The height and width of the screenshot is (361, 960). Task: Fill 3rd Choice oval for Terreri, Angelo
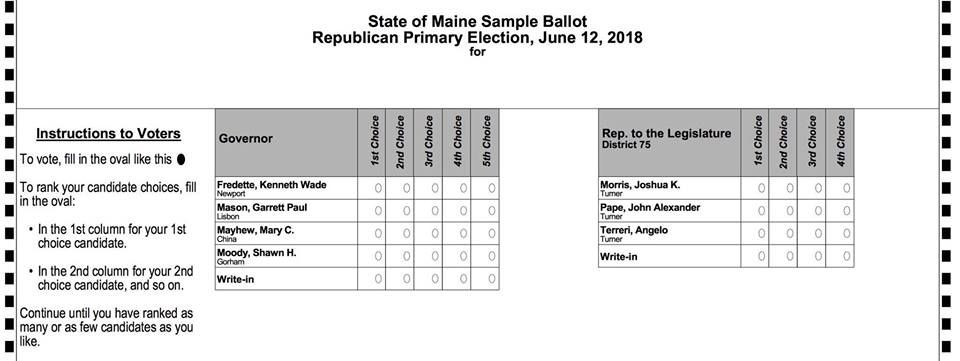[x=818, y=234]
